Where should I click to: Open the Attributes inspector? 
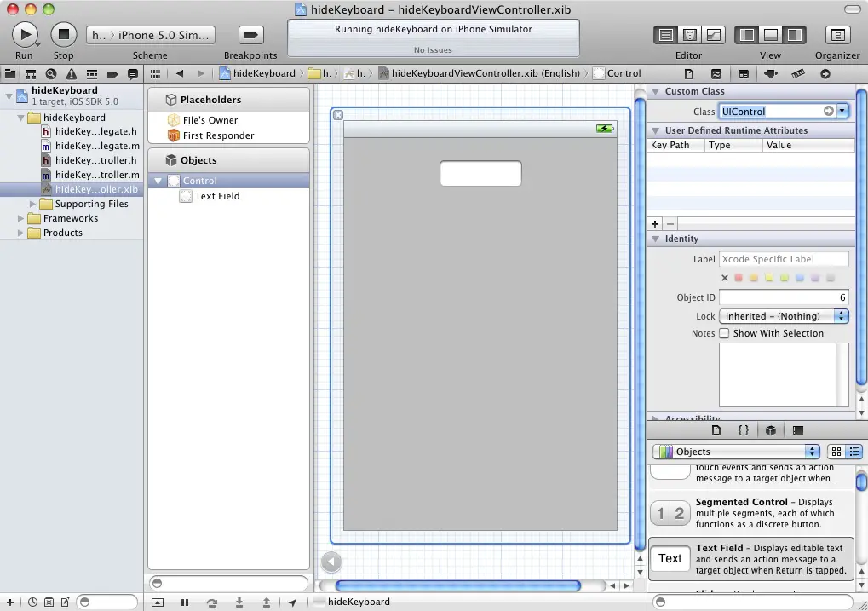(x=771, y=74)
